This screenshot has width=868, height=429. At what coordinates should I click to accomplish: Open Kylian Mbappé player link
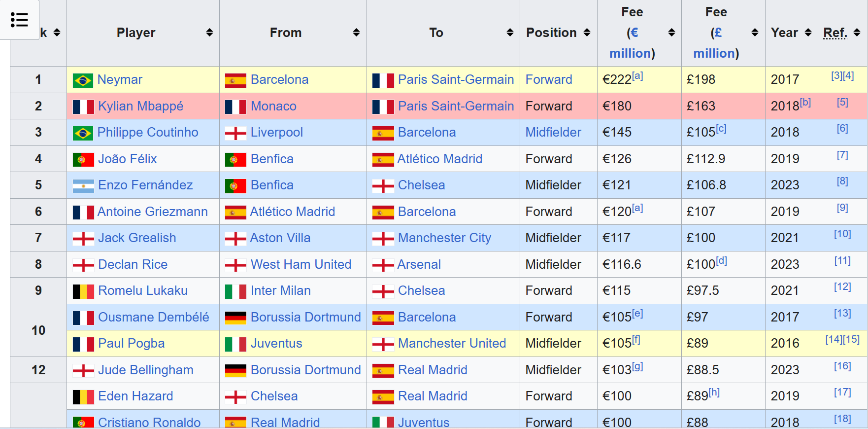pyautogui.click(x=140, y=106)
